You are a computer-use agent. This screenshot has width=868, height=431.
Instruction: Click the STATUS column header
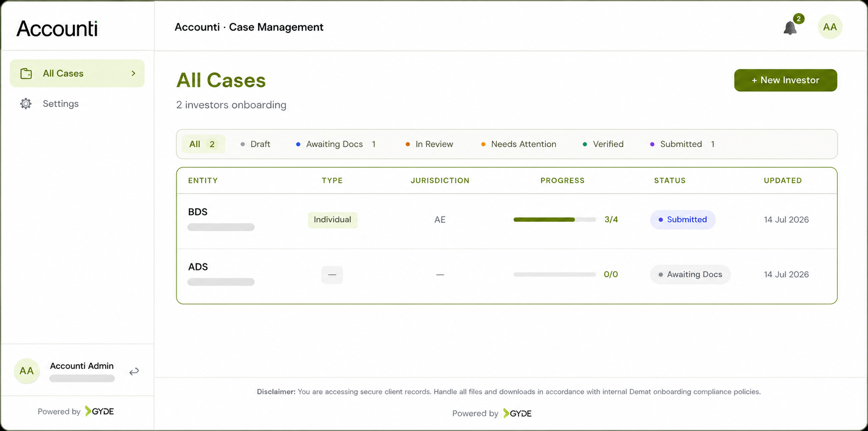pyautogui.click(x=670, y=180)
